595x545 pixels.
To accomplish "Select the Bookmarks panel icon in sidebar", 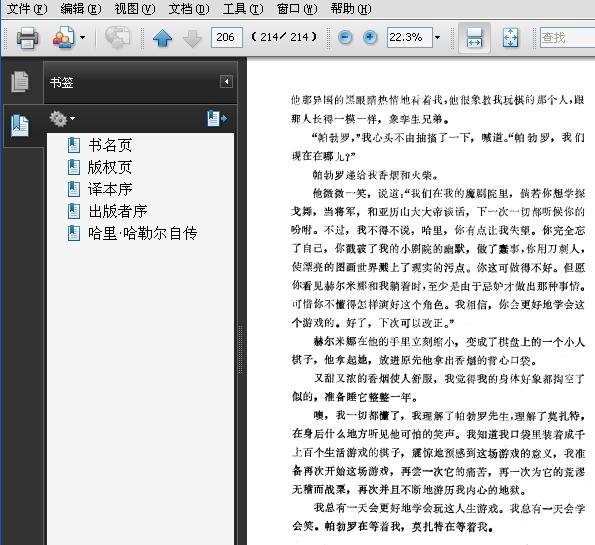I will click(x=20, y=125).
